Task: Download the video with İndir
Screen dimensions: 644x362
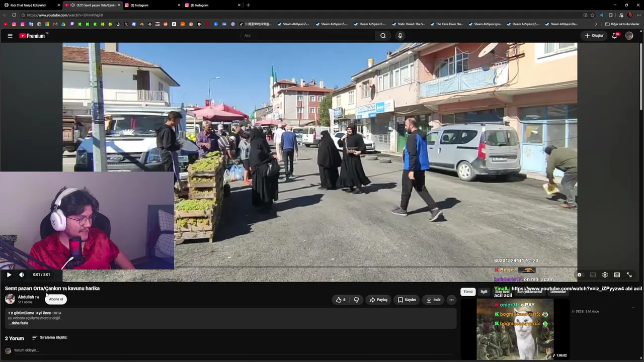Action: [x=433, y=300]
